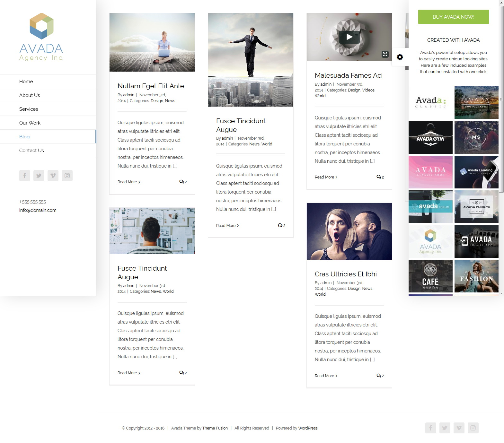Open the footer Twitter icon
Screen dimensions: 504x443
[x=445, y=428]
